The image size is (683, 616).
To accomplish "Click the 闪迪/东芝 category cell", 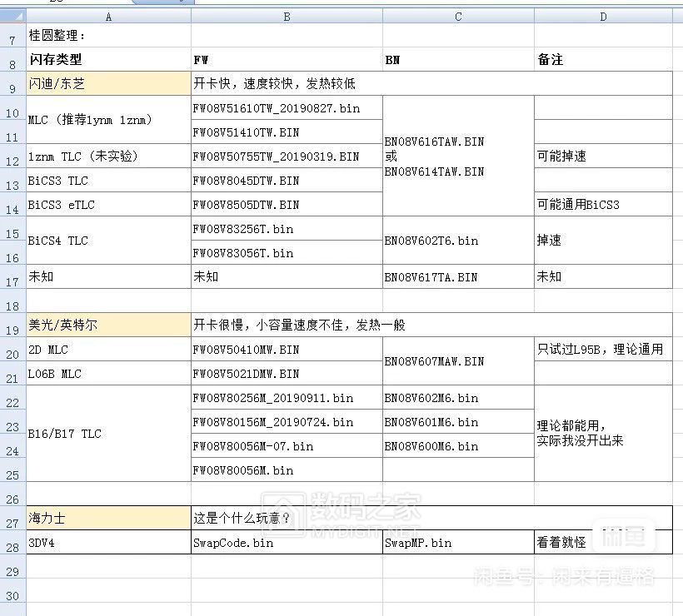I will 108,83.
